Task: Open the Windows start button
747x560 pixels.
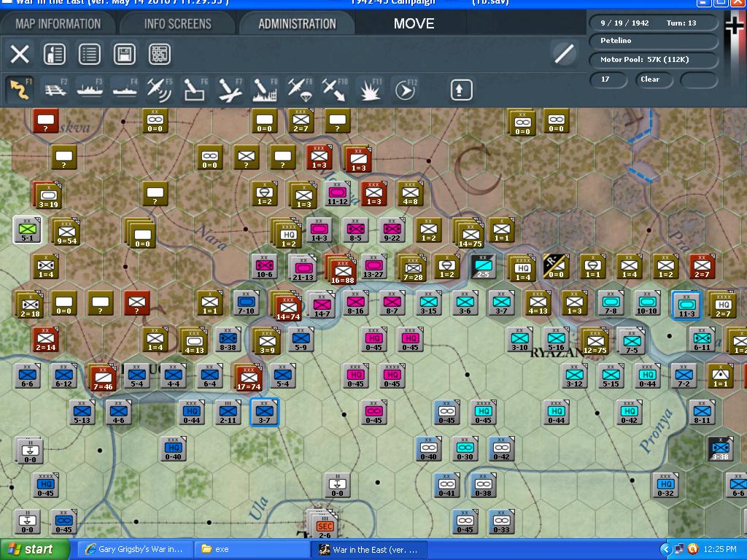Action: point(34,550)
